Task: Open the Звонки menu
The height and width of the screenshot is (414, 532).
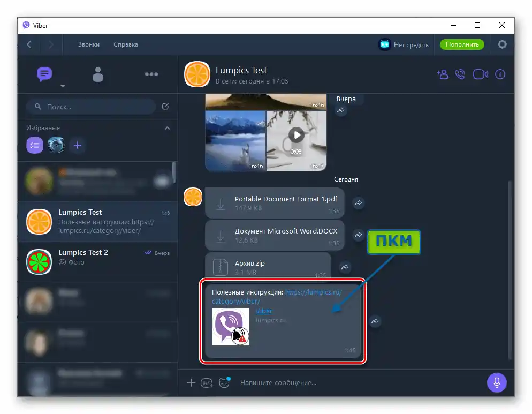Action: pyautogui.click(x=87, y=44)
